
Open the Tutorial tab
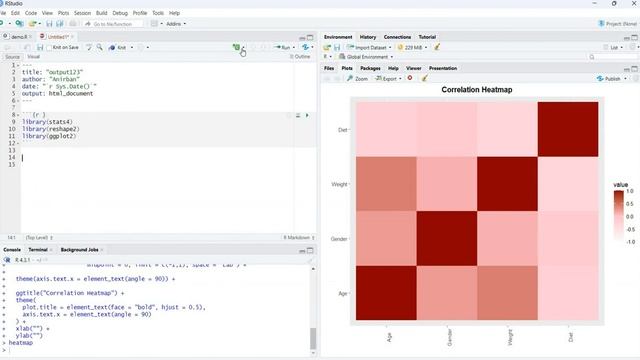click(427, 37)
